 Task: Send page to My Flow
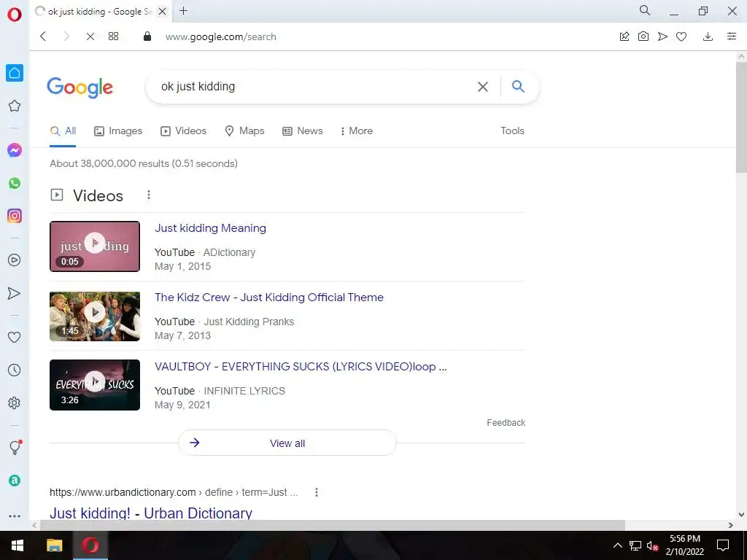coord(662,36)
